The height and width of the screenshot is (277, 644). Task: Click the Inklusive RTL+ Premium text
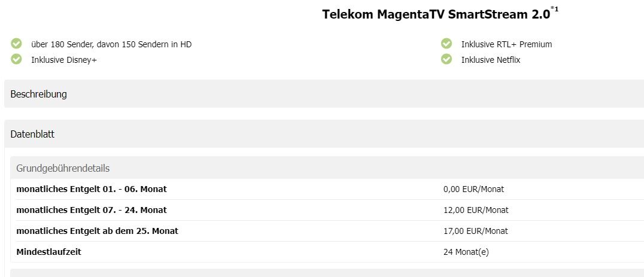[506, 44]
